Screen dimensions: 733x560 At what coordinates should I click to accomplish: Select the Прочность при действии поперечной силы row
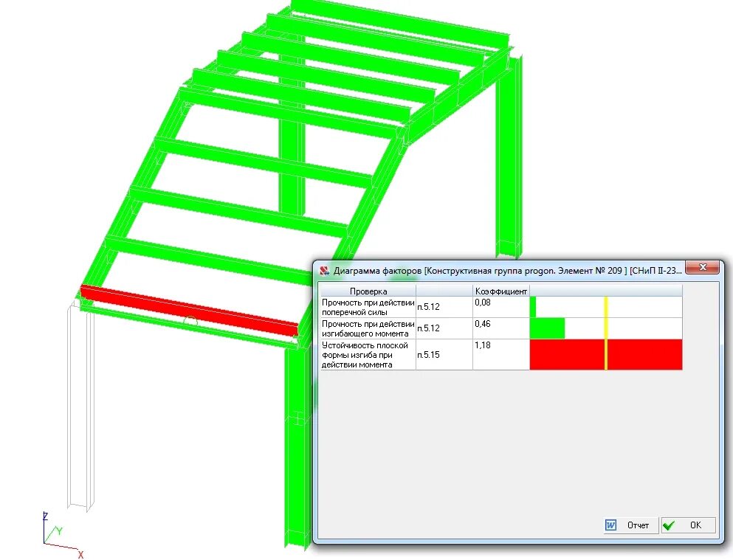click(x=501, y=307)
